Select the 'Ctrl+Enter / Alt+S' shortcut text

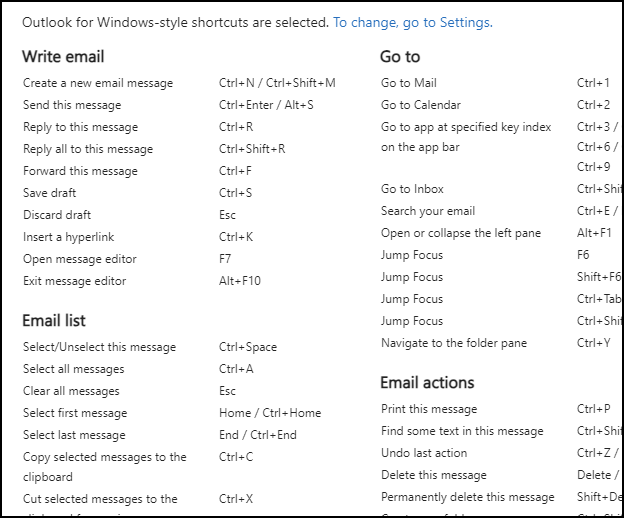click(266, 105)
